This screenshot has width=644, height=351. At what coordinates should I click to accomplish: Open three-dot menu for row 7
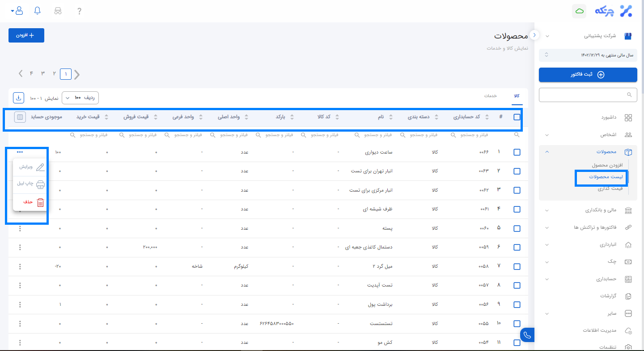pos(20,266)
